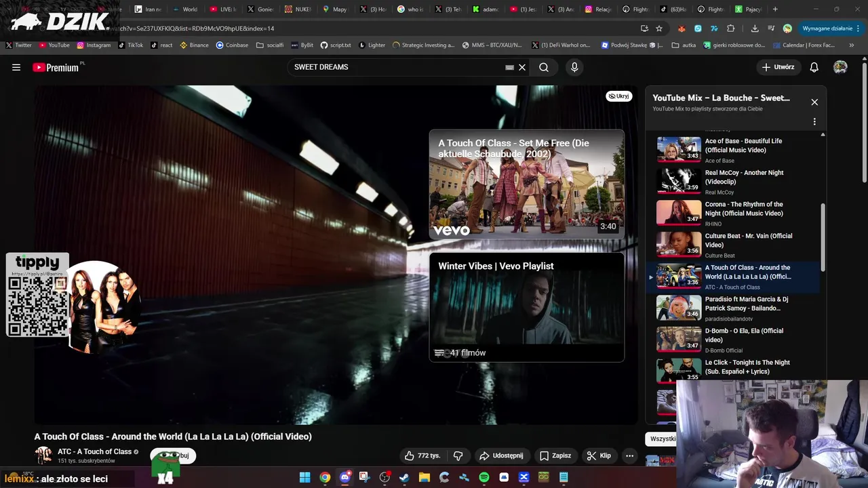The image size is (868, 488).
Task: Open File Explorer from taskbar
Action: click(425, 477)
